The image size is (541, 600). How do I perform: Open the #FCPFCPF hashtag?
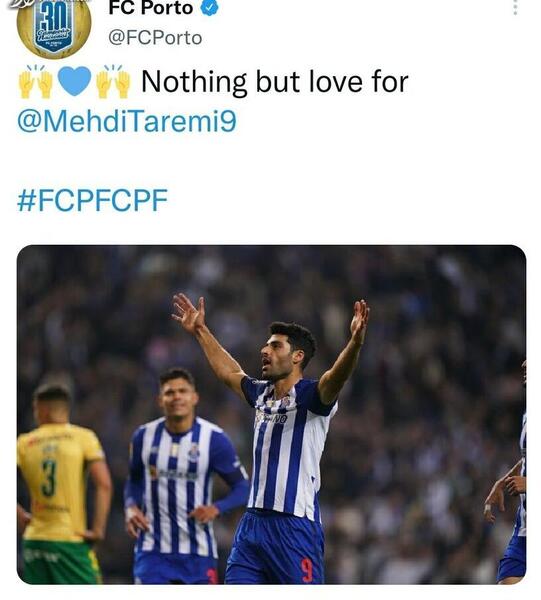pos(92,200)
